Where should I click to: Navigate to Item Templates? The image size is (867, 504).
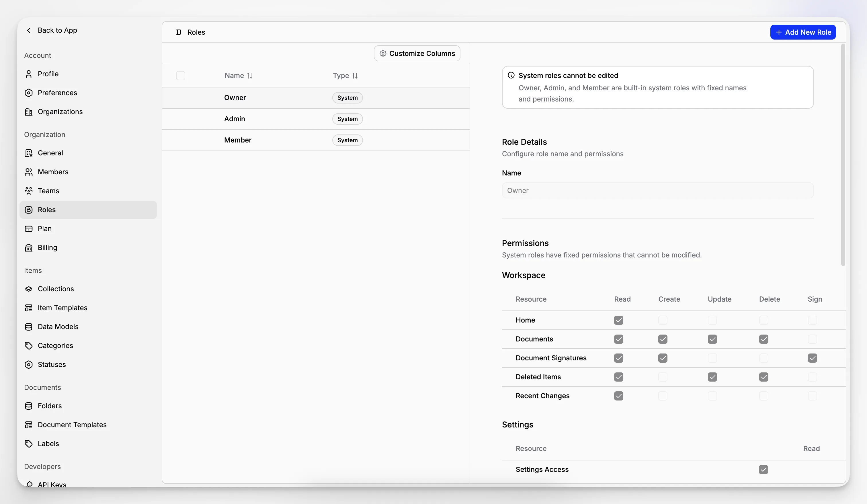click(x=88, y=308)
